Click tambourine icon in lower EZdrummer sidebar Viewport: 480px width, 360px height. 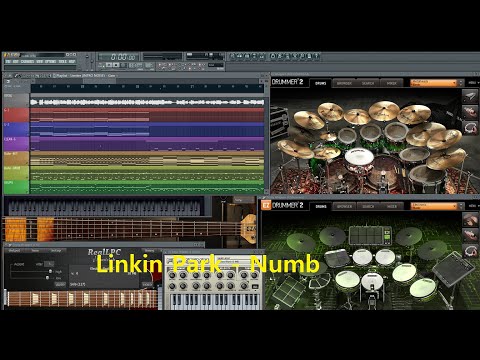tap(470, 251)
